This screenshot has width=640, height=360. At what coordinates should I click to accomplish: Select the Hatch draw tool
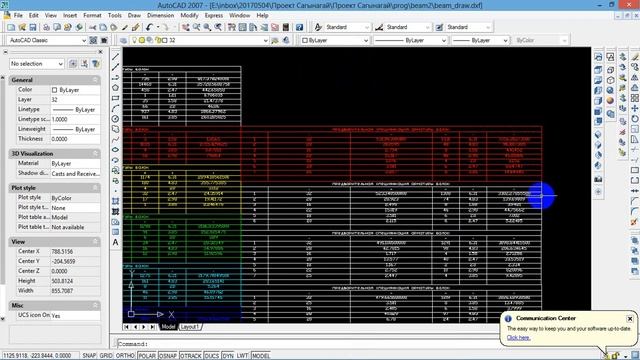tap(116, 201)
